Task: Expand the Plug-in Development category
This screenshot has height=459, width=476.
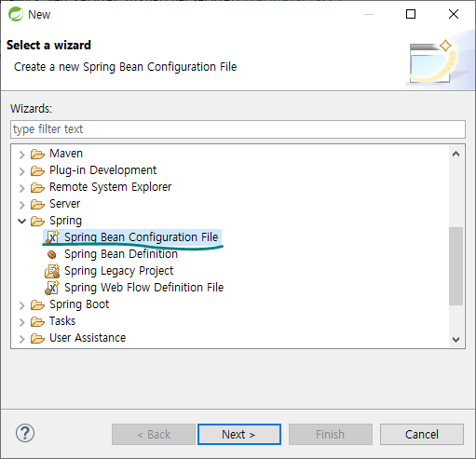Action: (21, 171)
